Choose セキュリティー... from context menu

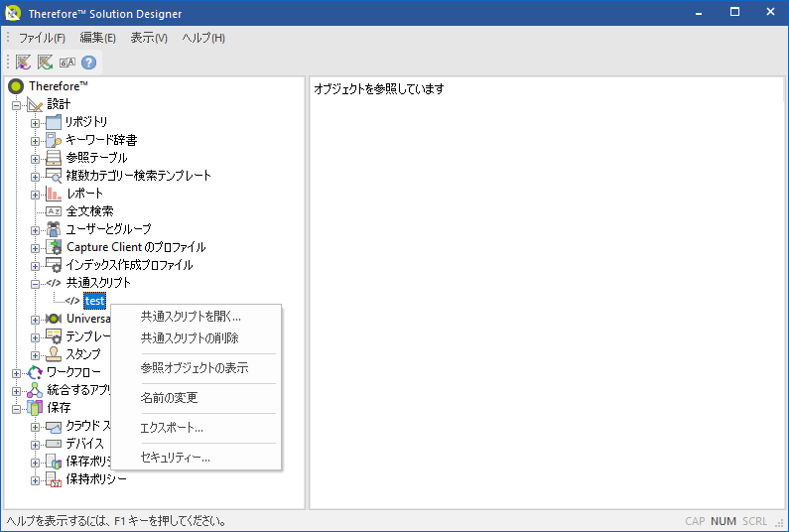point(196,458)
